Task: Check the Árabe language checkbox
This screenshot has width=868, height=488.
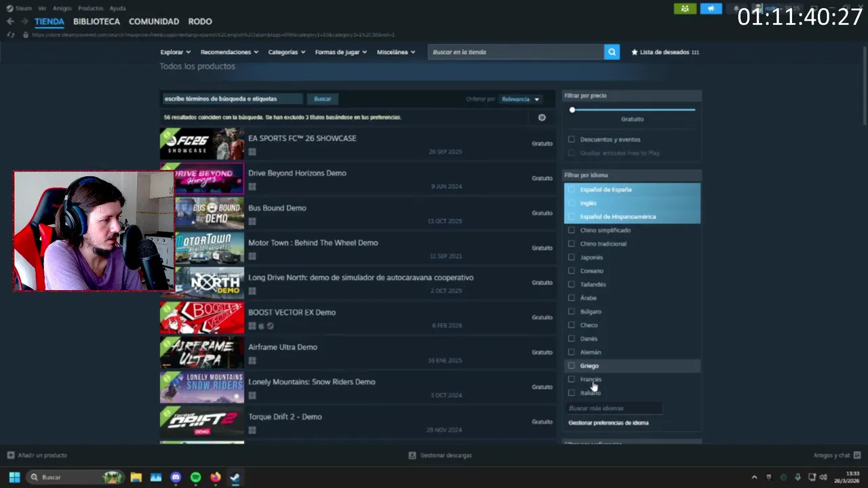Action: click(571, 298)
